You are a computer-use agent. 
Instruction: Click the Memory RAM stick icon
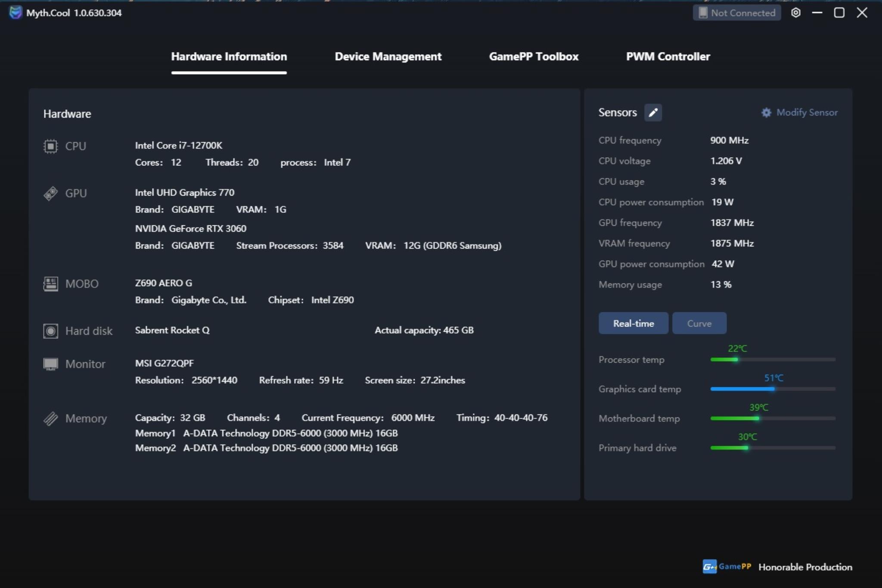pos(50,419)
